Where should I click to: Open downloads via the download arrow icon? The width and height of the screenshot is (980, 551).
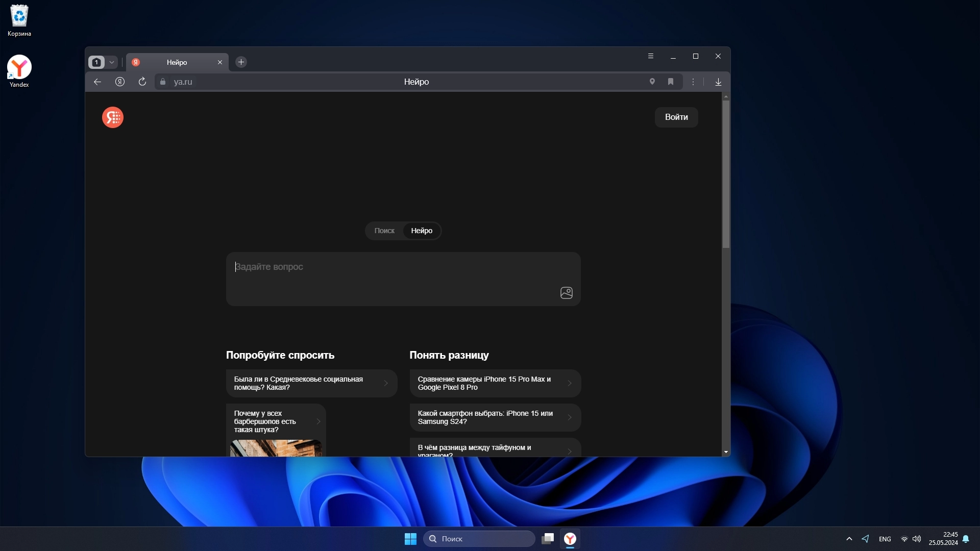click(718, 82)
